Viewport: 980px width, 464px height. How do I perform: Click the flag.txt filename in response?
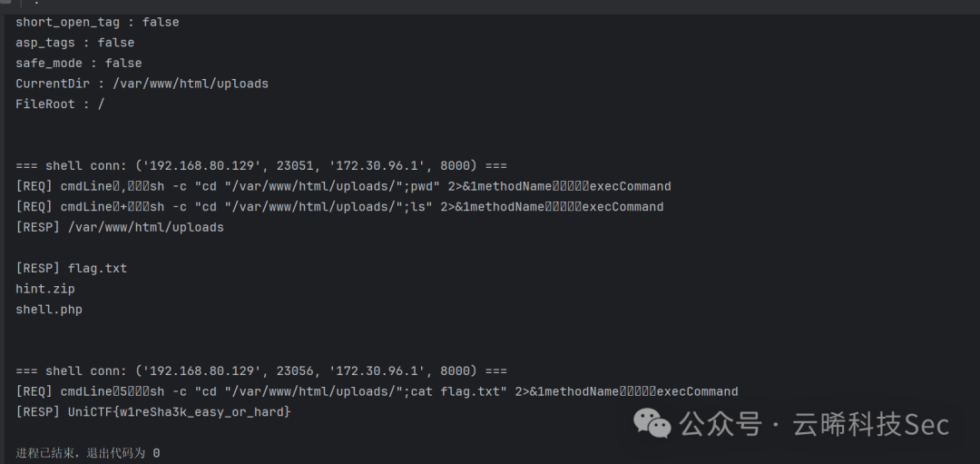click(97, 268)
